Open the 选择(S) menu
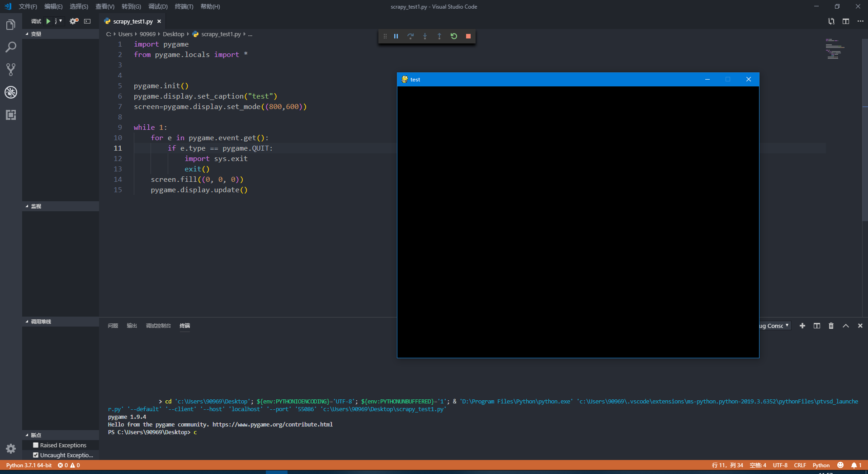Screen dimensions: 868x474 [x=79, y=6]
